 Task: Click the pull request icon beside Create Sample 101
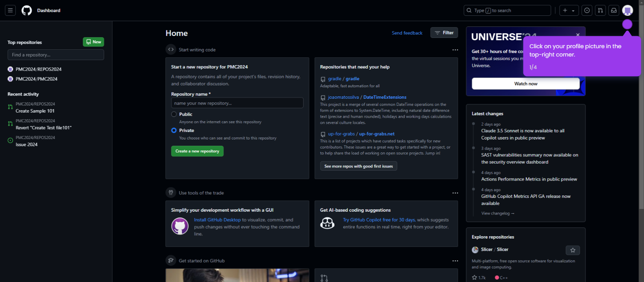[10, 107]
